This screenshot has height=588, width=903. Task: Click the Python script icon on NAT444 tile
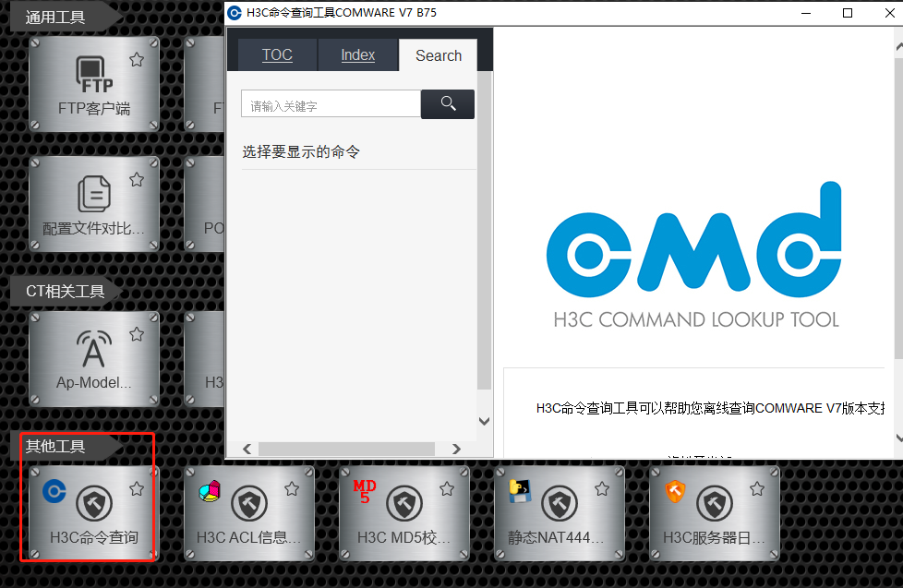pyautogui.click(x=520, y=491)
